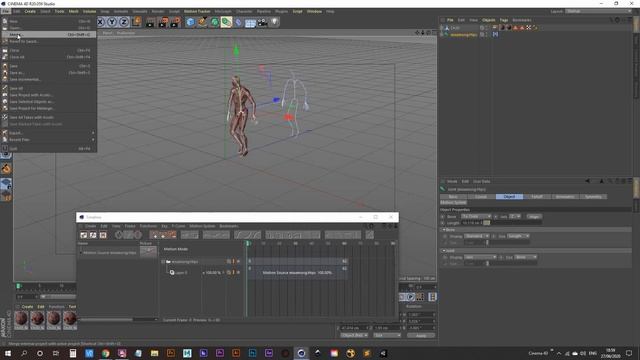The height and width of the screenshot is (360, 640).
Task: Open Joint section Size dropdown
Action: pyautogui.click(x=526, y=257)
